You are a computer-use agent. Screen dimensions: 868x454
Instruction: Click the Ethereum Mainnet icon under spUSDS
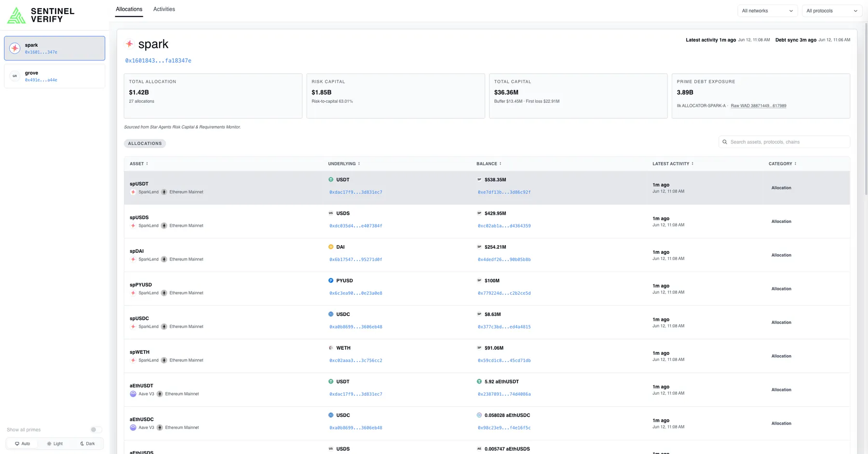(164, 226)
